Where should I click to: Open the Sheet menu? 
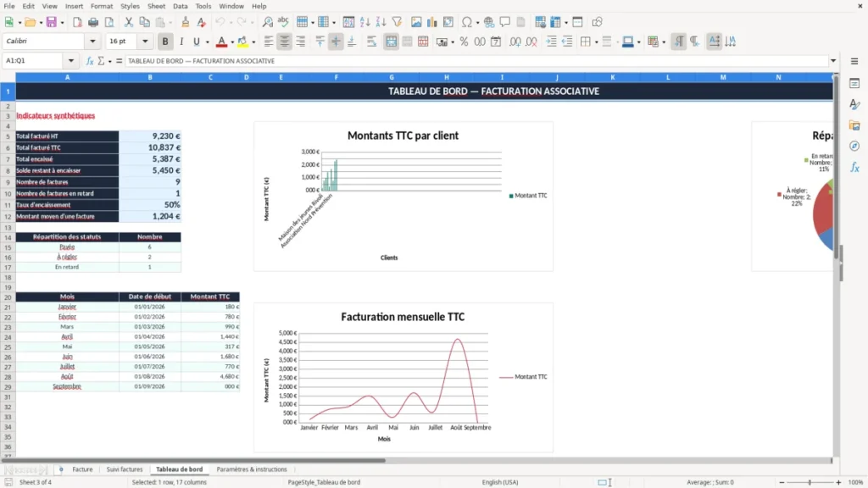click(x=156, y=6)
